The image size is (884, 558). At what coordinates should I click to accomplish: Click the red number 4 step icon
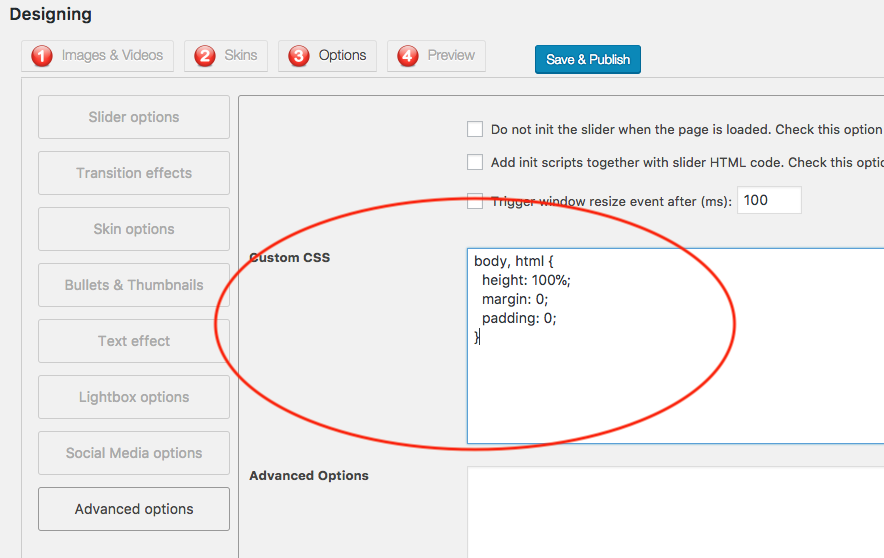click(x=408, y=56)
